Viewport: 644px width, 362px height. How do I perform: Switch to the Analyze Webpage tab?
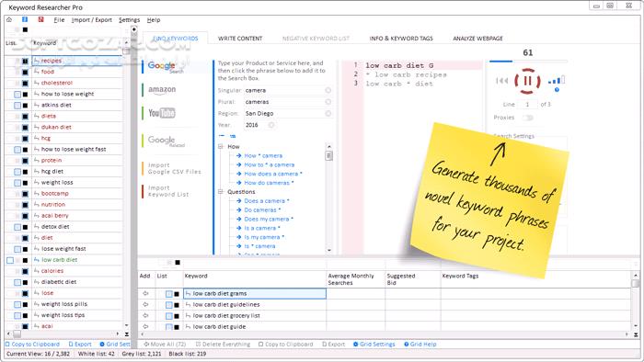point(477,38)
